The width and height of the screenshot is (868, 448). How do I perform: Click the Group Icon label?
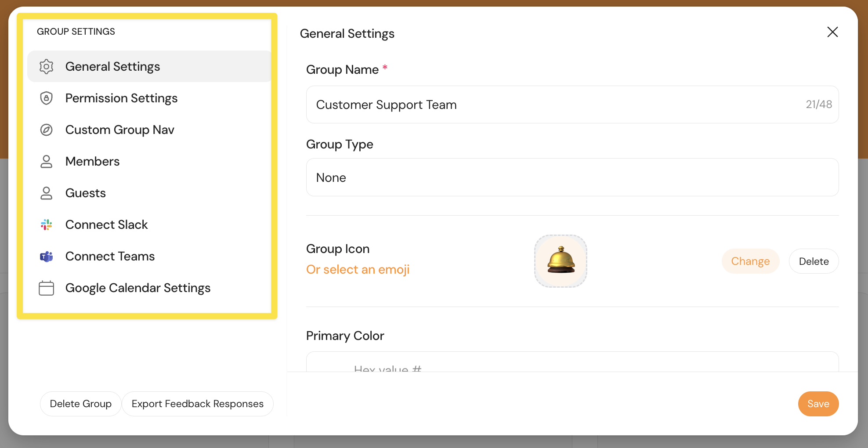(x=338, y=249)
